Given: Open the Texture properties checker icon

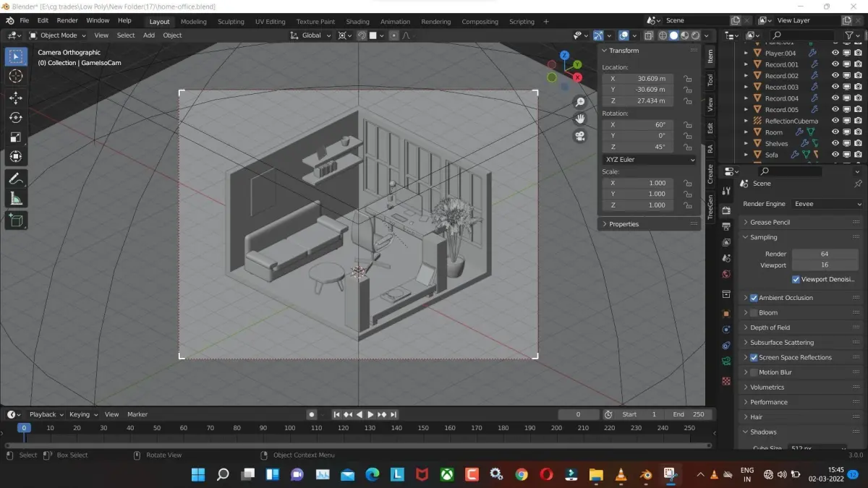Looking at the screenshot, I should [727, 380].
